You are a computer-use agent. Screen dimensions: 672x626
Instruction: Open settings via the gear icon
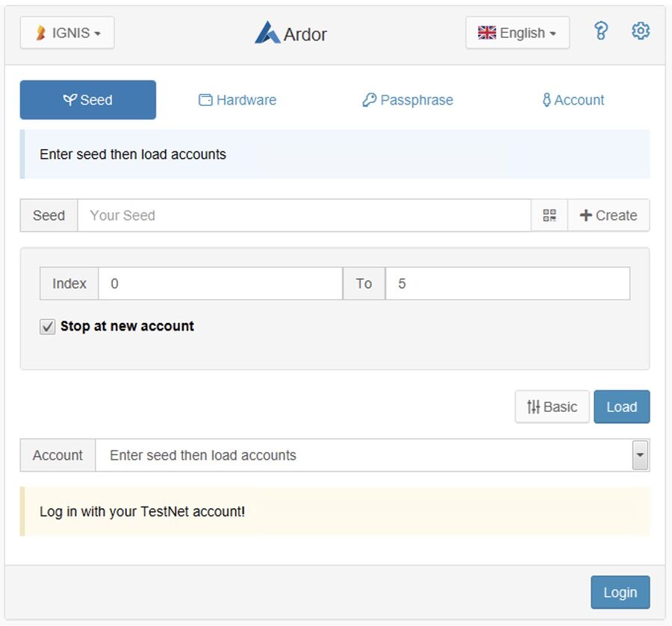[640, 31]
